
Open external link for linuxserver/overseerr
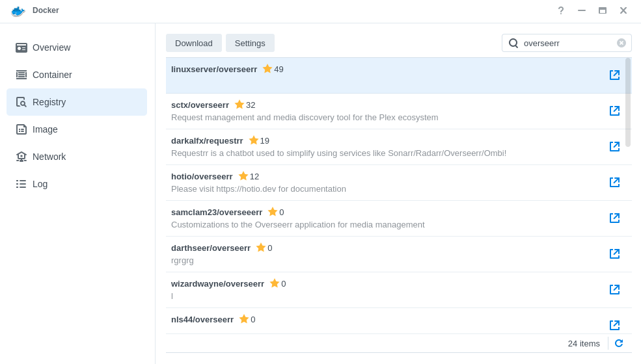pyautogui.click(x=614, y=75)
